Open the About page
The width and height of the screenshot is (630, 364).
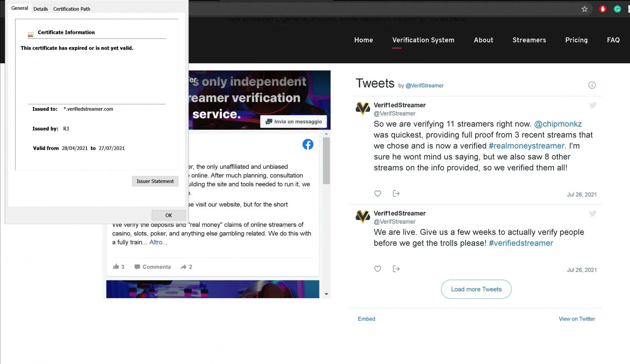(483, 40)
